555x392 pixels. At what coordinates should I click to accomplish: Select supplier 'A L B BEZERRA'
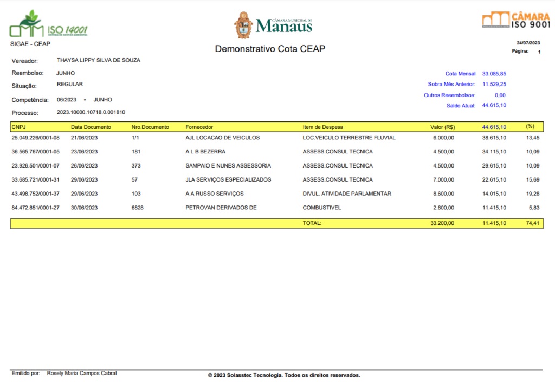click(205, 152)
